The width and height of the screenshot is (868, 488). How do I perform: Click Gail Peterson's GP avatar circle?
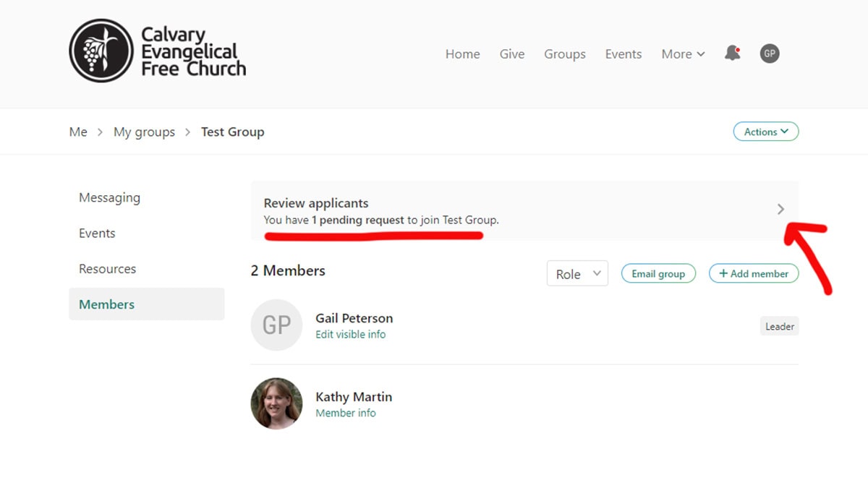pos(276,325)
